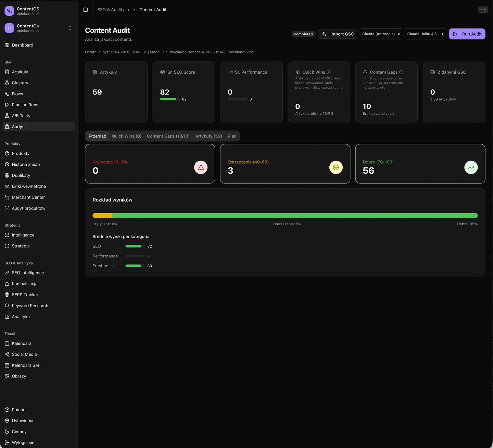Toggle the sidebar panel icon
This screenshot has height=448, width=493.
[x=86, y=10]
